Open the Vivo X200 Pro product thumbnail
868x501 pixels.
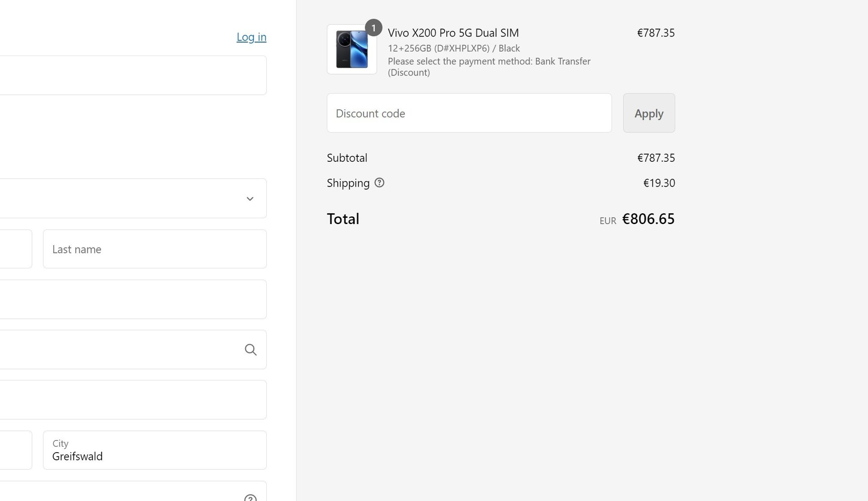352,50
